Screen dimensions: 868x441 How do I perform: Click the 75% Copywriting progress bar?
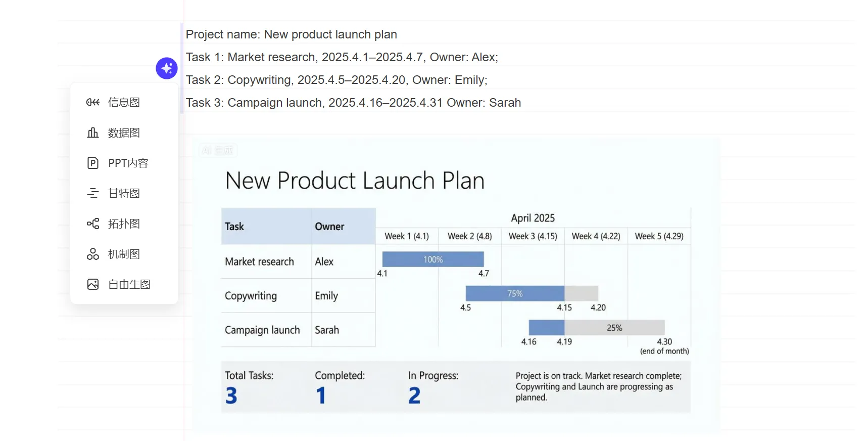514,293
